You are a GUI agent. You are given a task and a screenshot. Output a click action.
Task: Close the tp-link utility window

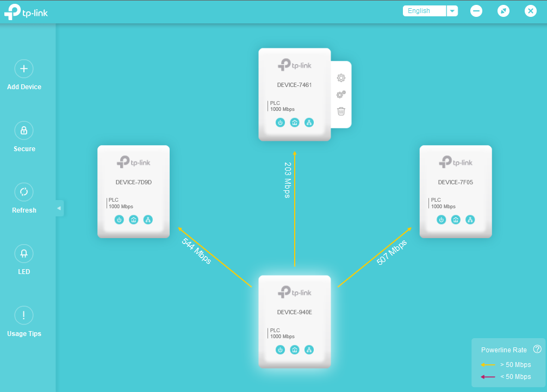(530, 11)
